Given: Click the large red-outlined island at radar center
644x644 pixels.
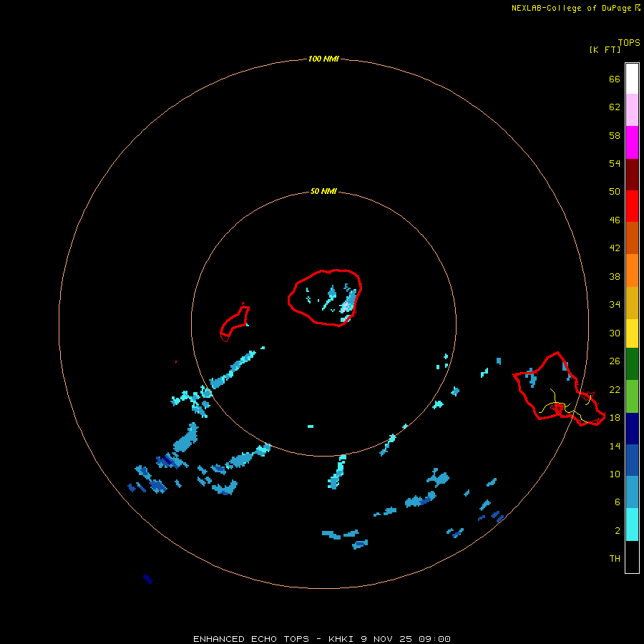Looking at the screenshot, I should [324, 298].
